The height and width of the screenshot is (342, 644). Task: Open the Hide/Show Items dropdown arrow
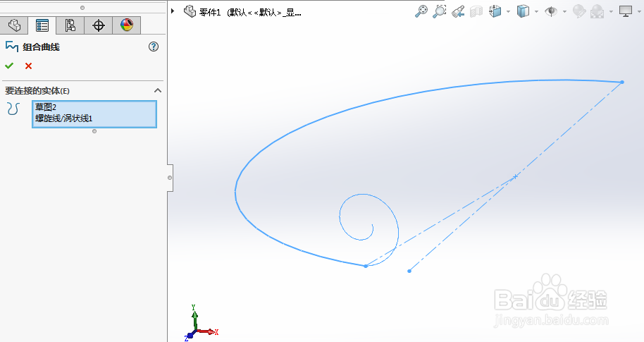coord(564,11)
